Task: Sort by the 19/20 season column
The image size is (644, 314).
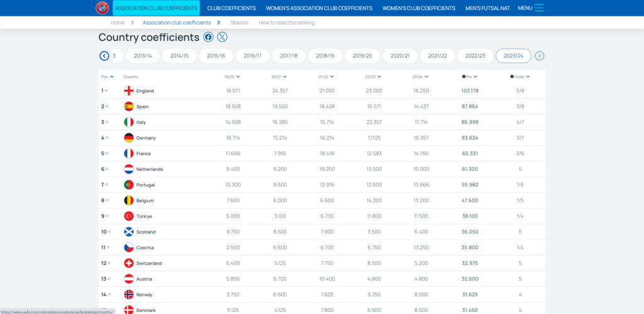Action: coord(232,77)
